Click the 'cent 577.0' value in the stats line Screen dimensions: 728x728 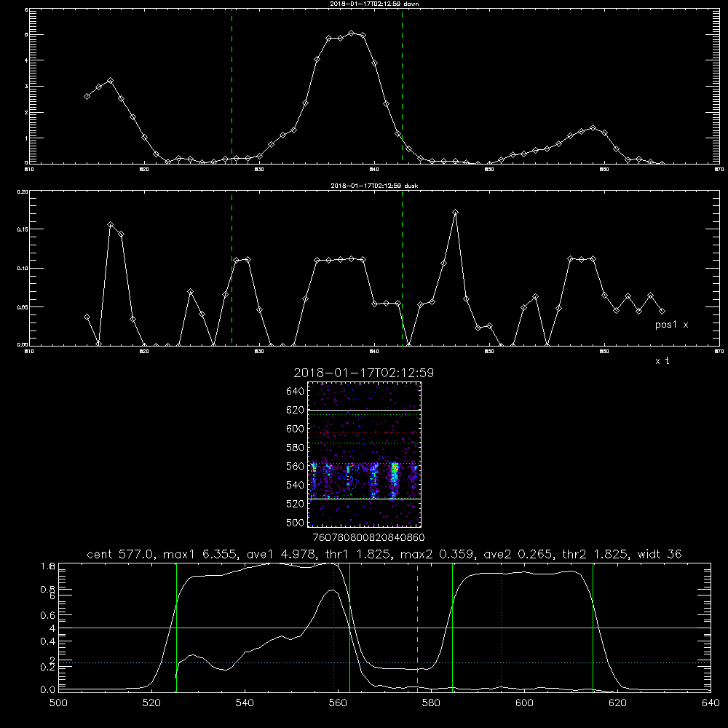(x=119, y=554)
